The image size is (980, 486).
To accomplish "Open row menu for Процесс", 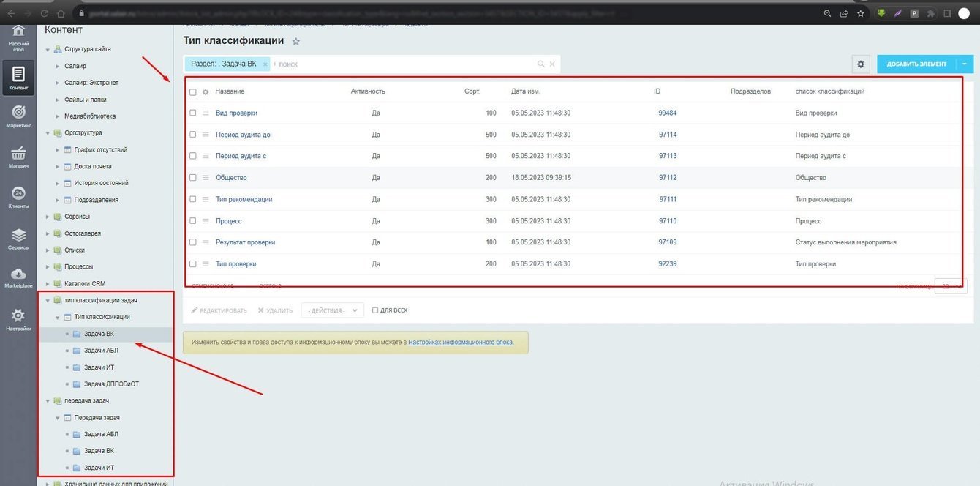I will (206, 221).
